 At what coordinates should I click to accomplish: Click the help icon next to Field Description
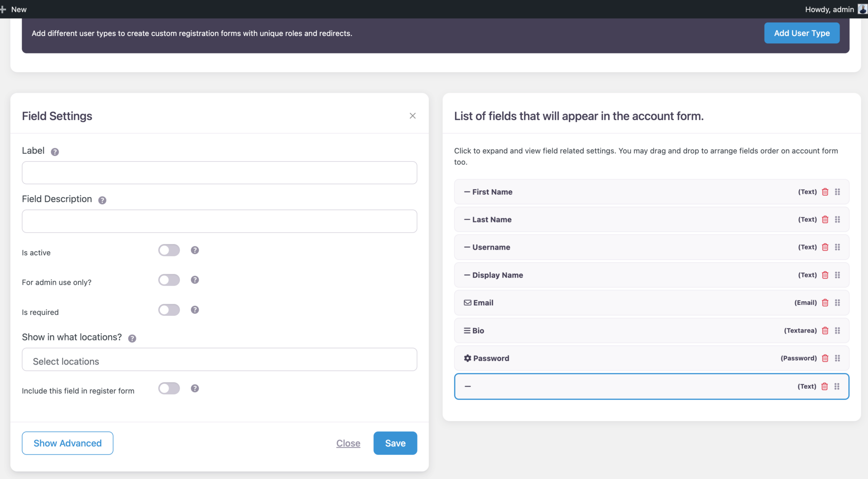pyautogui.click(x=102, y=200)
